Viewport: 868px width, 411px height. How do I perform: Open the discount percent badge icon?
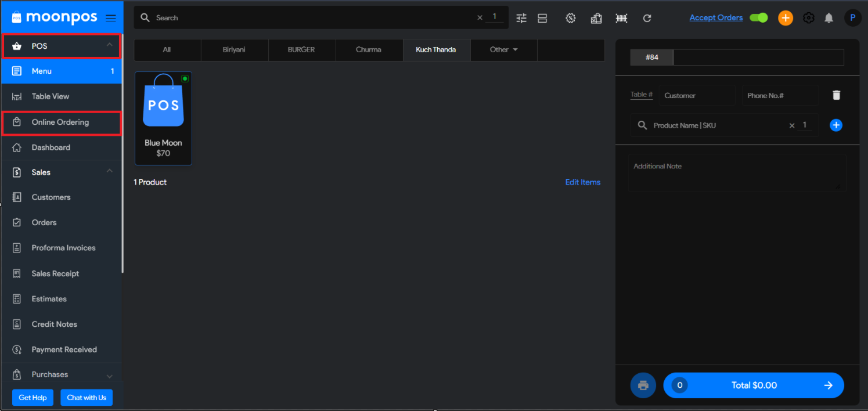point(570,18)
